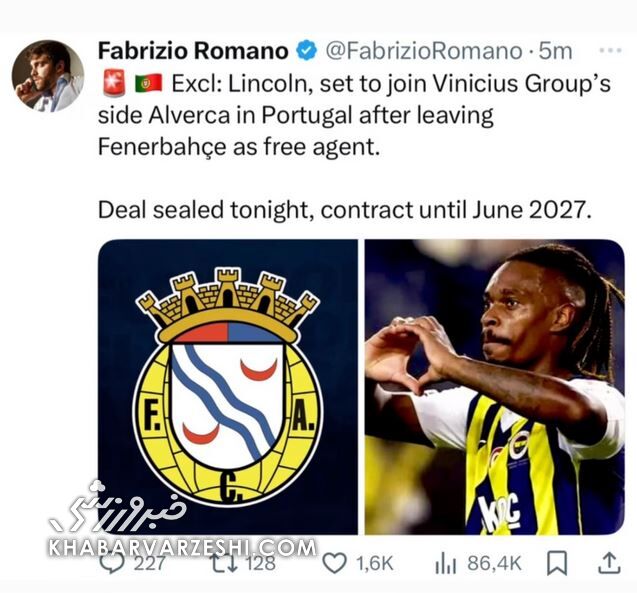Open the three-dot more options menu

[610, 51]
